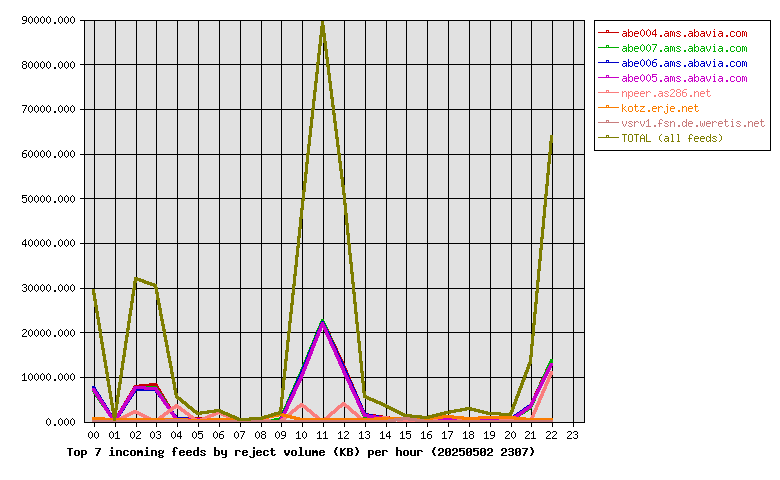
Task: Click the hour 09 x-axis label
Action: point(281,435)
